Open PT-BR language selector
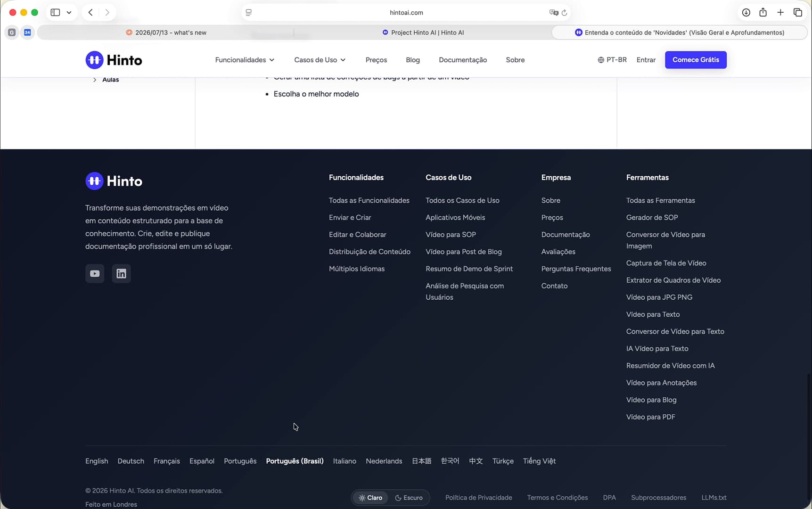The height and width of the screenshot is (509, 812). click(x=612, y=60)
